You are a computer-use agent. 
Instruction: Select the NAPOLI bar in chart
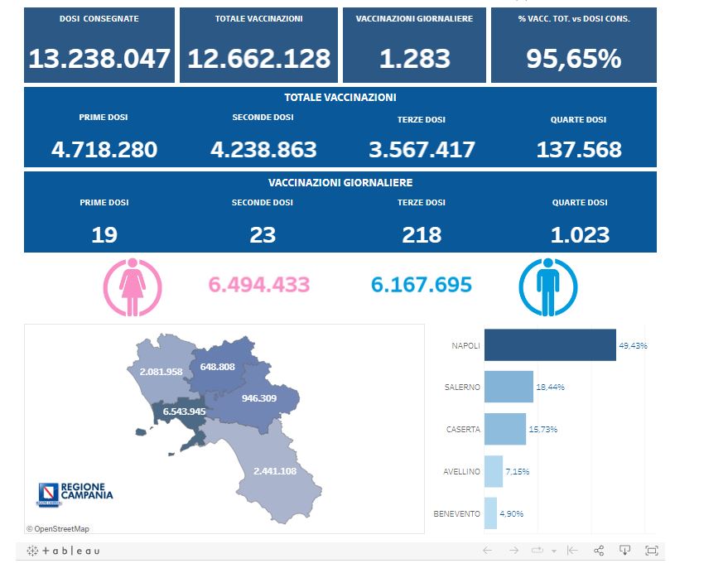click(x=549, y=345)
